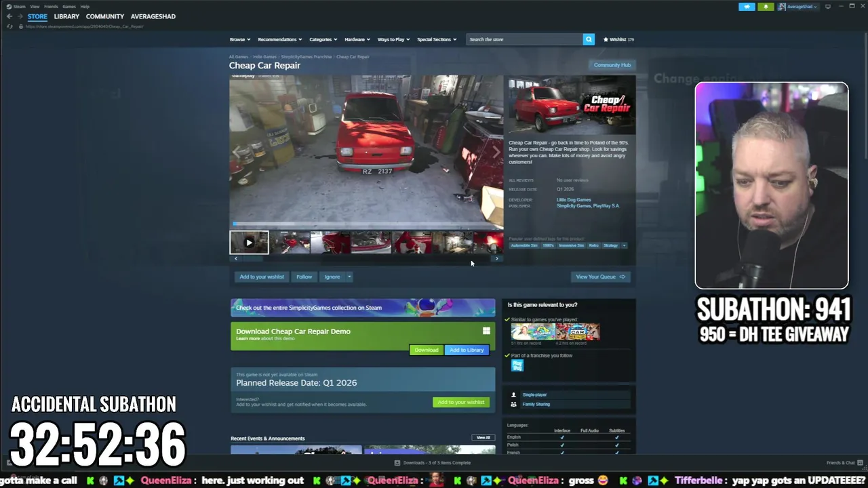This screenshot has width=868, height=488.
Task: Click the magnifier search button
Action: point(589,39)
